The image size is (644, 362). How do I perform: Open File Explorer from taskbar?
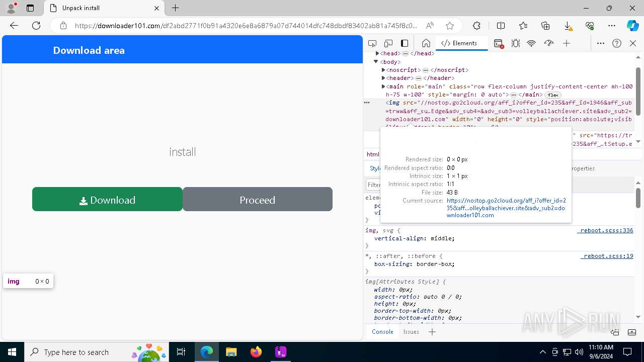(231, 352)
